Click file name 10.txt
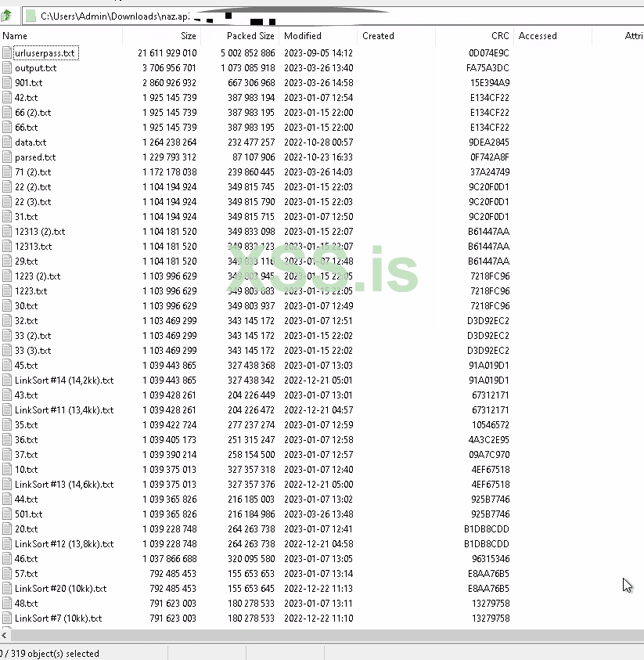This screenshot has height=660, width=644. pos(26,469)
